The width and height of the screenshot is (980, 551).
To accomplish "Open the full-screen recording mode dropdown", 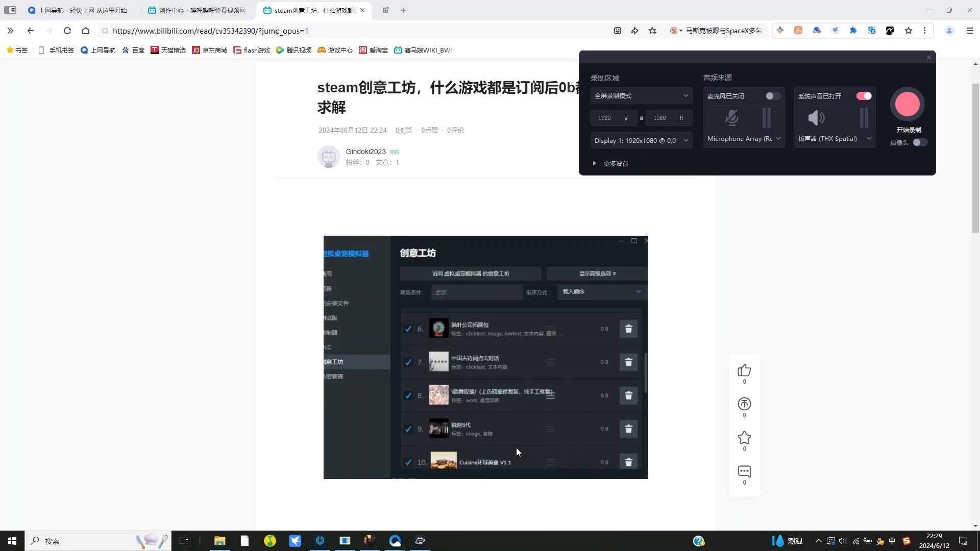I will 642,96.
